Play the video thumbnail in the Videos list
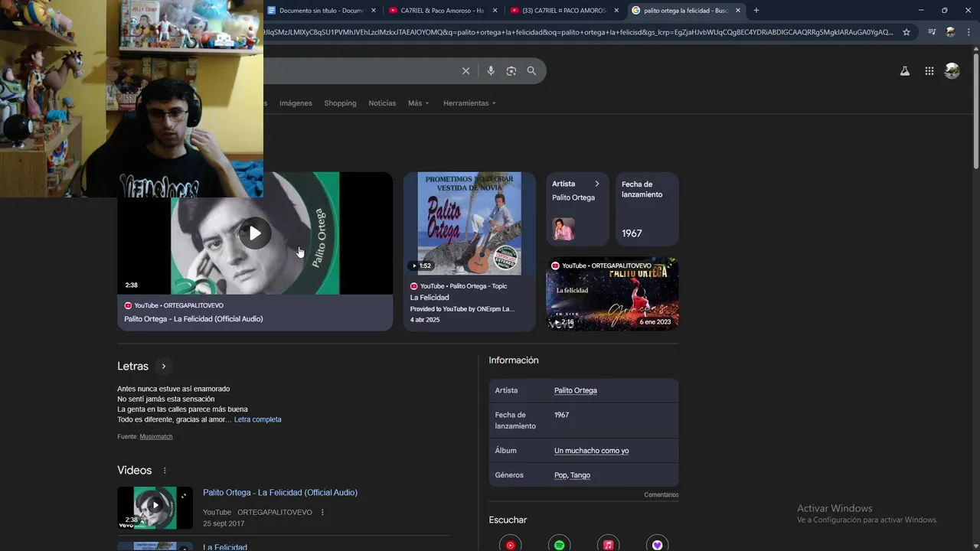 155,505
